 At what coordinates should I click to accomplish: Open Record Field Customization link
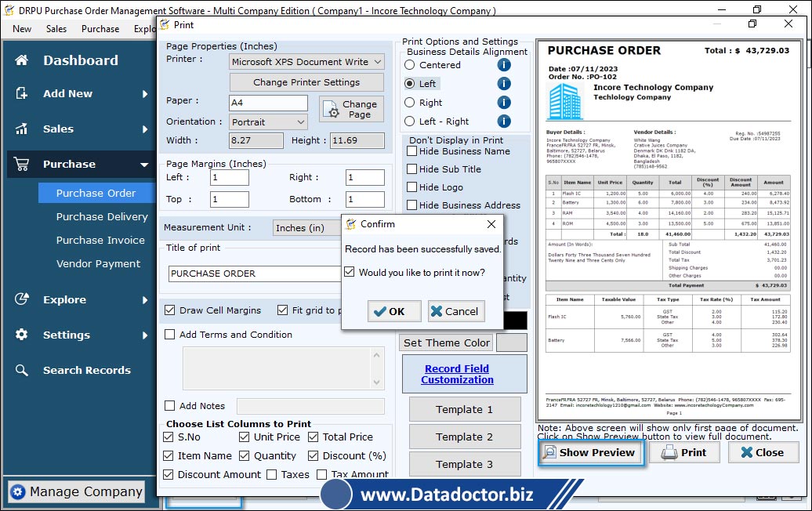457,374
